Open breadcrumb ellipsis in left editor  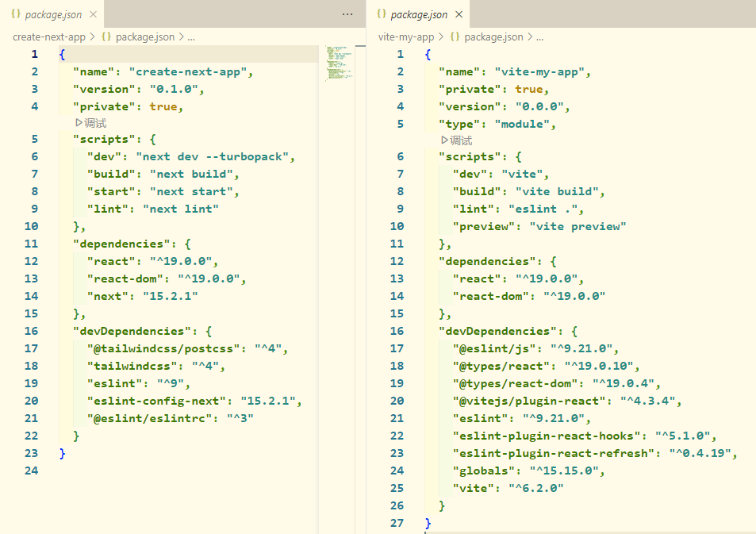point(191,37)
